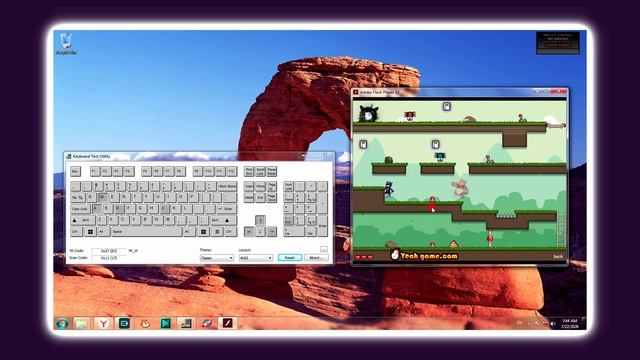This screenshot has width=640, height=360.
Task: Click the highlighted D key
Action: tap(120, 208)
